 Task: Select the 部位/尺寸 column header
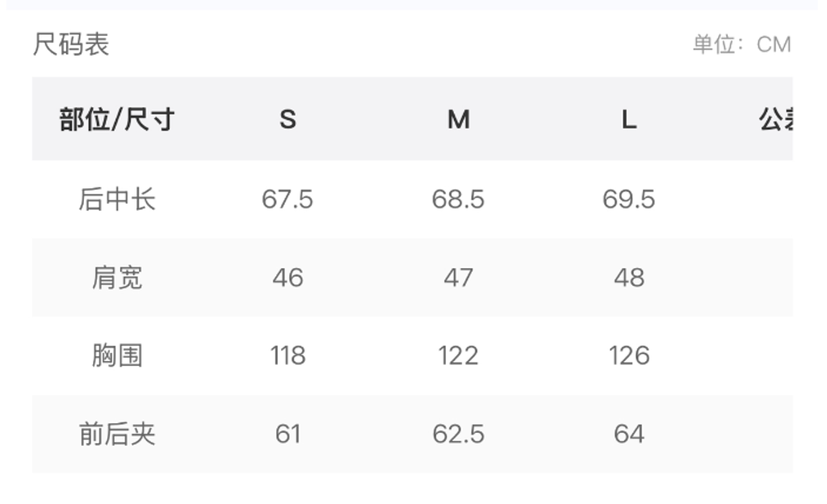coord(117,120)
